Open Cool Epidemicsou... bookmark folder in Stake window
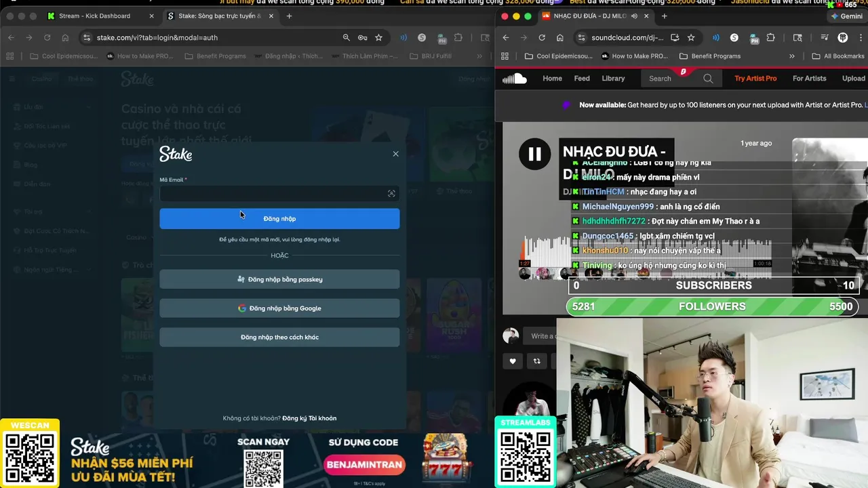Screen dimensions: 868x488 [x=63, y=56]
